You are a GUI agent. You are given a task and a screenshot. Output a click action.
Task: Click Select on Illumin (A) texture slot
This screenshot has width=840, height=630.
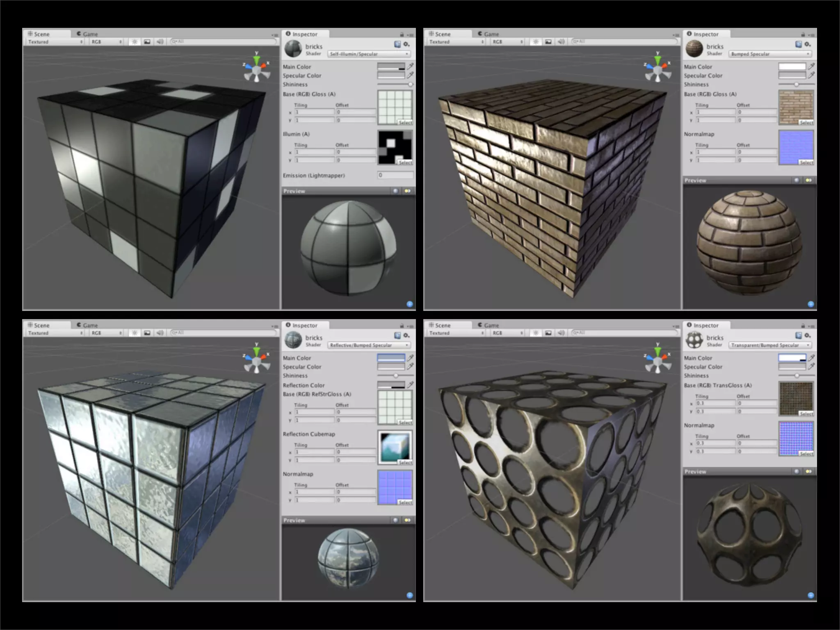tap(405, 162)
